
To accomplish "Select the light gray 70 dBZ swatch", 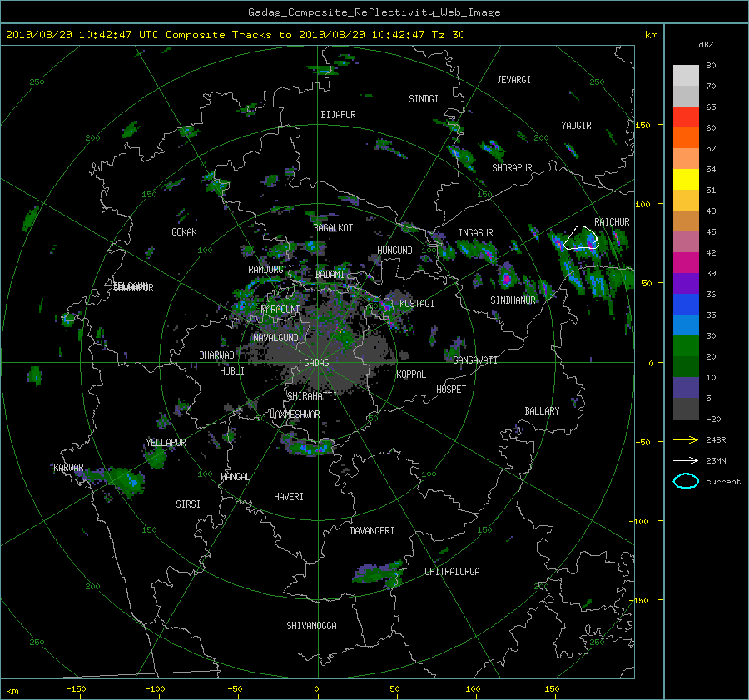I will 686,76.
